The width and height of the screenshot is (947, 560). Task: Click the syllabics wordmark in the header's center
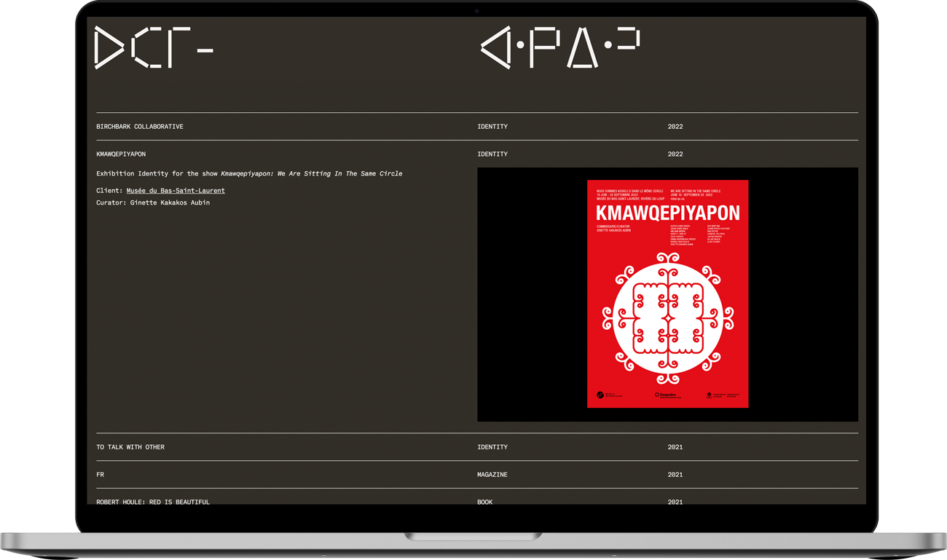click(x=559, y=48)
